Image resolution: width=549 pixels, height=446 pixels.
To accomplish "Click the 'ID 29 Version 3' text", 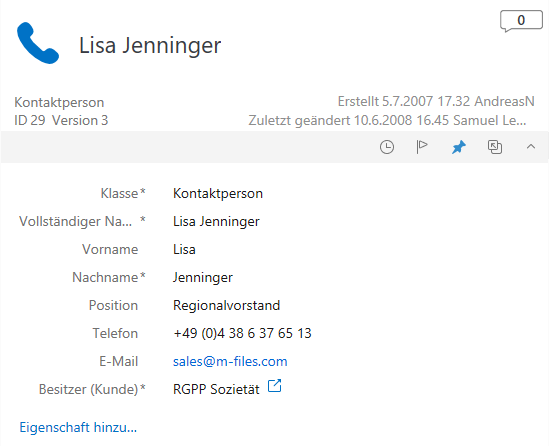I will click(61, 120).
